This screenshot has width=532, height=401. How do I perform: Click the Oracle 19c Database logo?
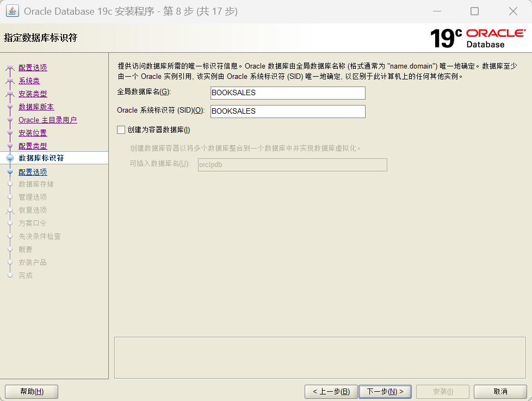click(x=478, y=38)
